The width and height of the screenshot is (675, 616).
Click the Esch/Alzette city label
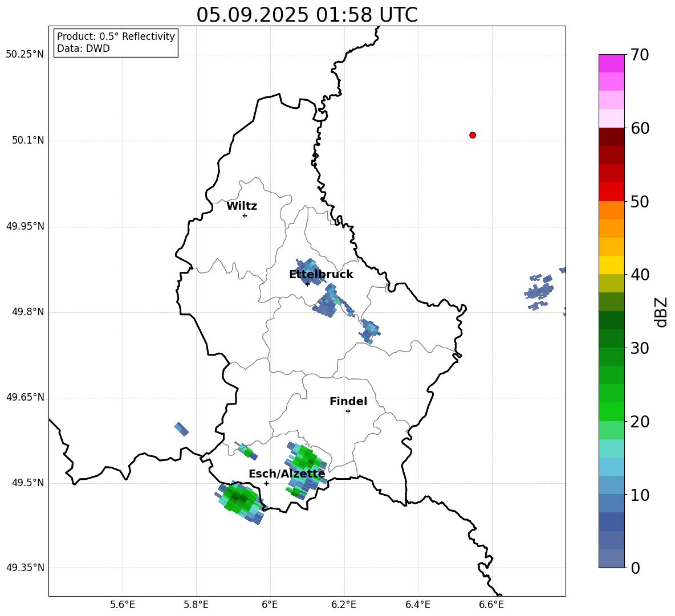coord(287,474)
